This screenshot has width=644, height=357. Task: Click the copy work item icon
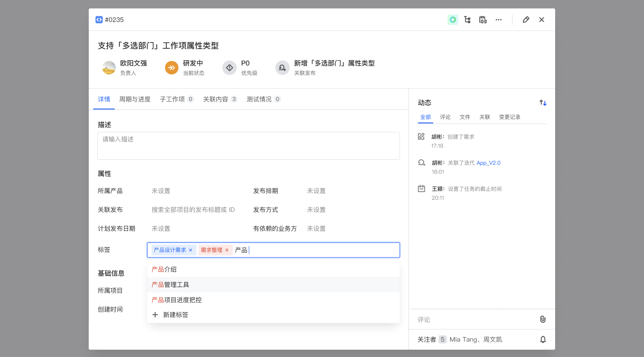point(483,20)
